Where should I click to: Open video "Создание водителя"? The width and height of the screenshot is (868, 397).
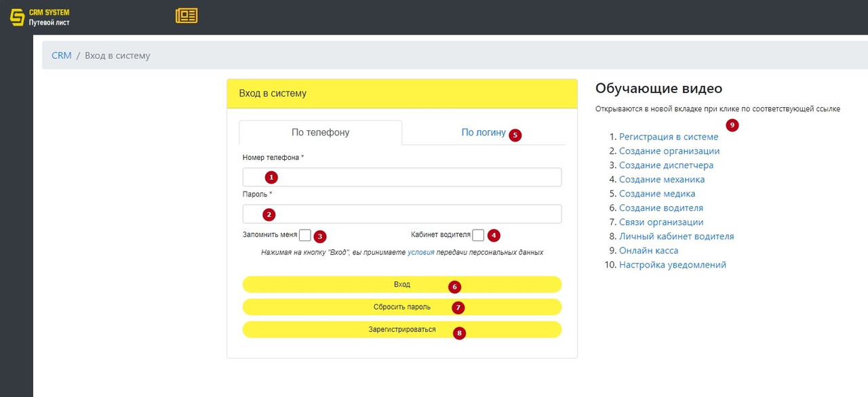[x=661, y=208]
